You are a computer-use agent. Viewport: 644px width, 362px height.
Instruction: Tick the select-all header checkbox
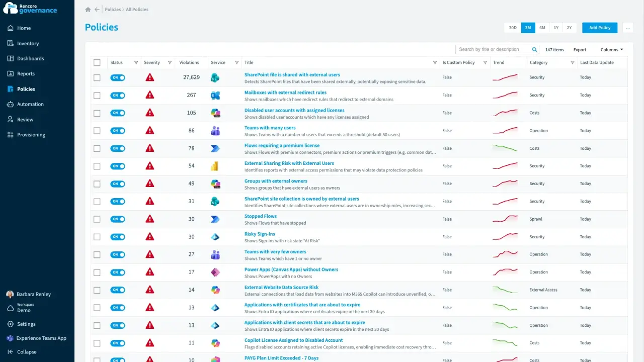97,63
